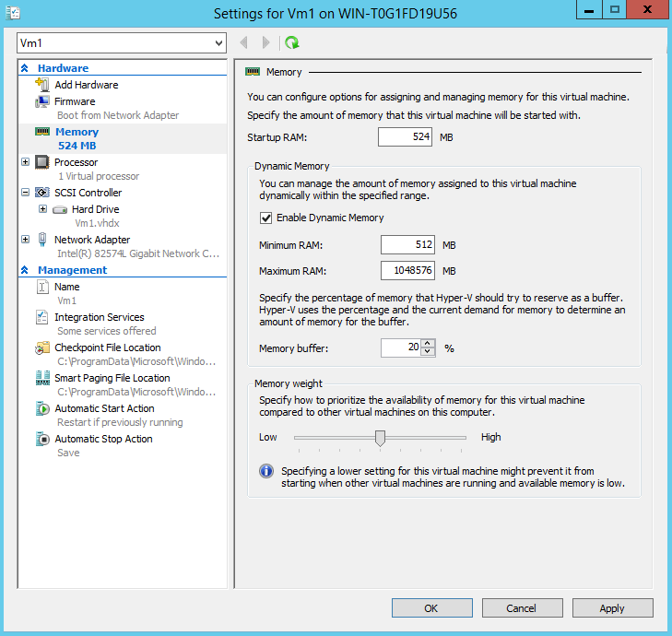This screenshot has width=672, height=636.
Task: Select Hard Drive tree item
Action: [96, 209]
